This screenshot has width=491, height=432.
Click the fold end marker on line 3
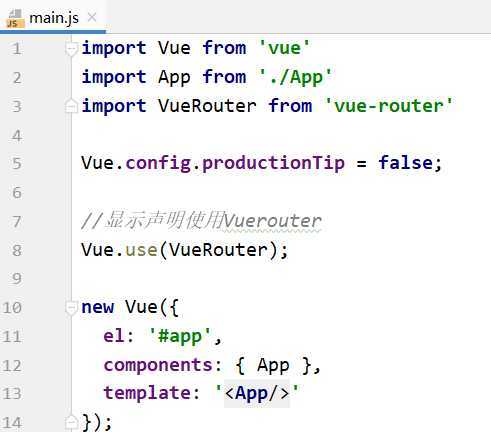click(x=71, y=106)
